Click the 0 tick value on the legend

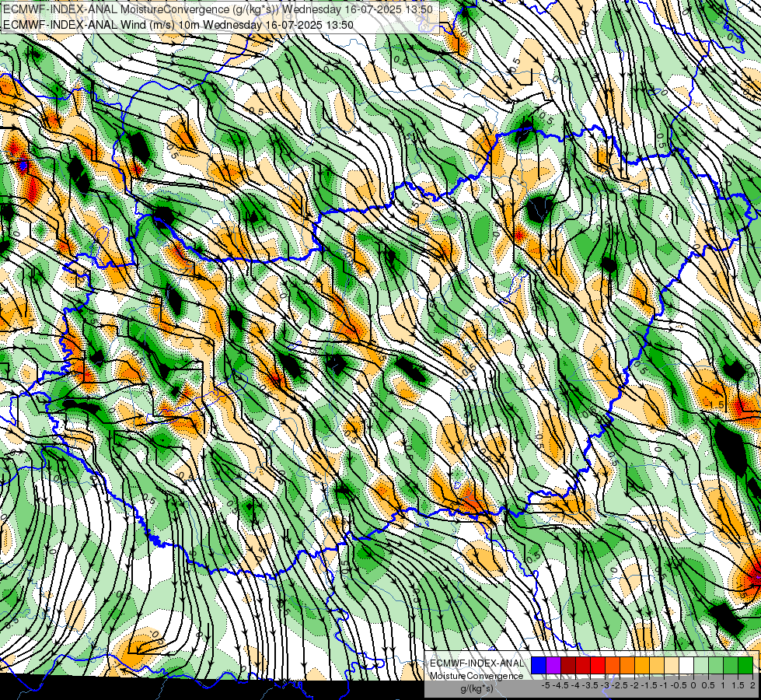[693, 685]
